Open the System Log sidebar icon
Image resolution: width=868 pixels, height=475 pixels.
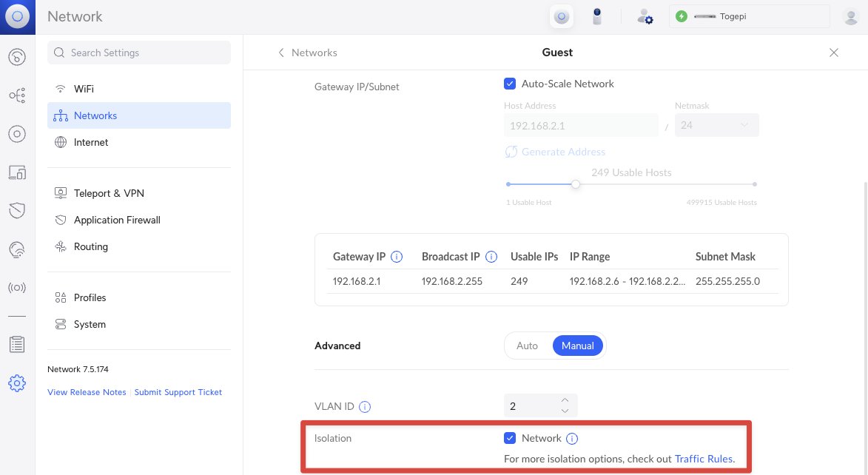point(17,343)
